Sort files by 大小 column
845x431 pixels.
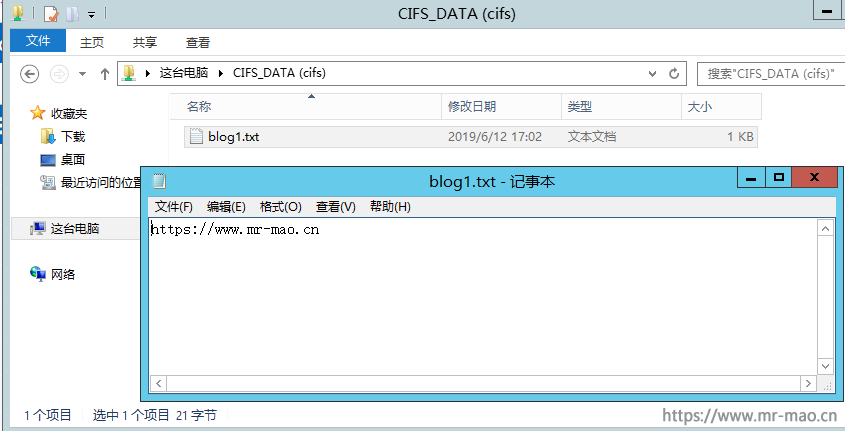pyautogui.click(x=721, y=107)
